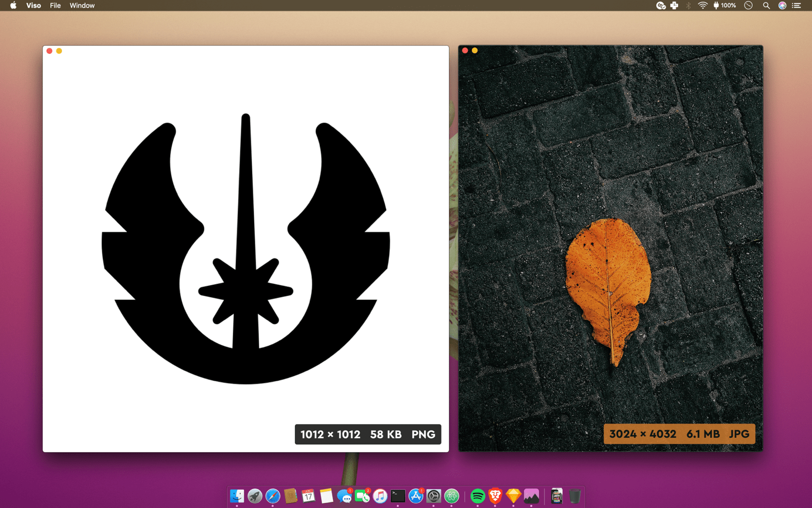Open Safari from the dock
This screenshot has height=508, width=812.
tap(273, 496)
